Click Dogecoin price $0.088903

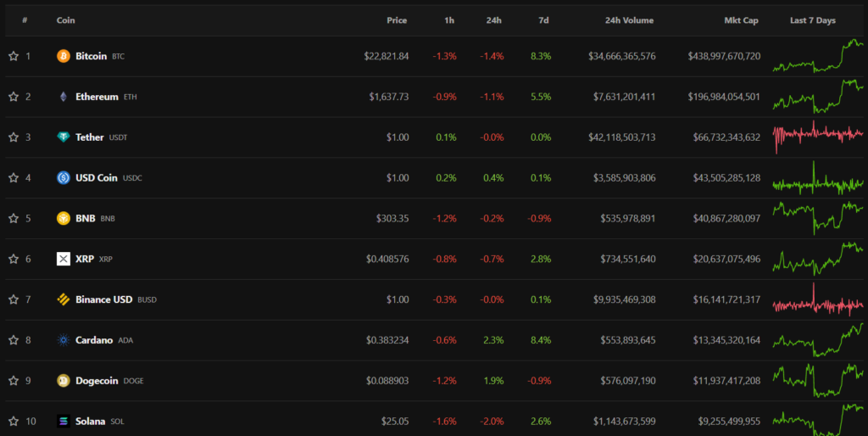[x=387, y=381]
